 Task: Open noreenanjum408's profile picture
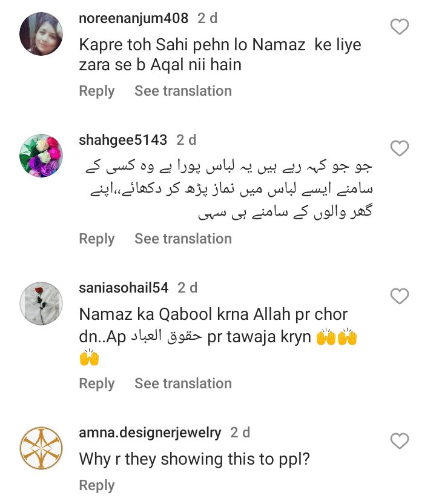tap(41, 34)
